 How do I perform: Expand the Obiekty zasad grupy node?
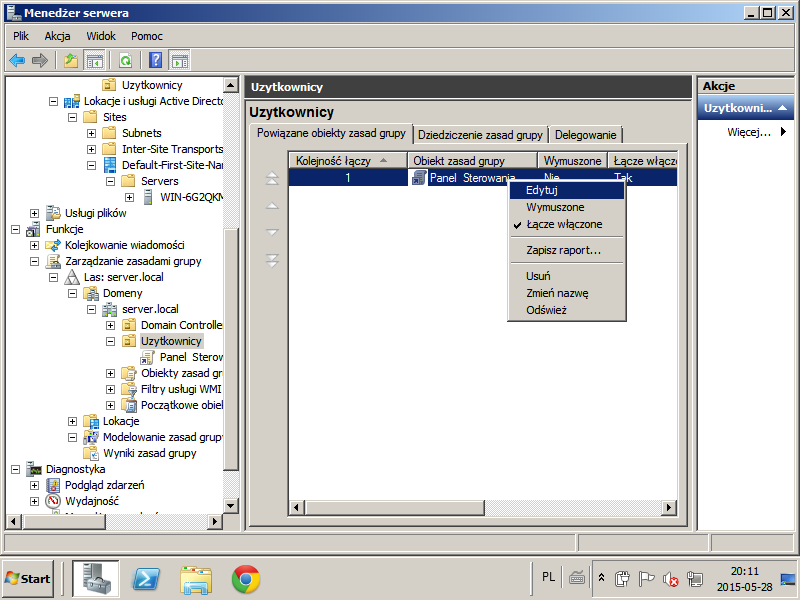[x=110, y=373]
